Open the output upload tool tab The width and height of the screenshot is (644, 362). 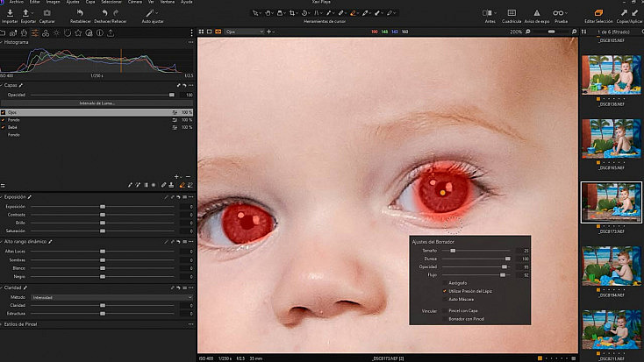tap(111, 33)
